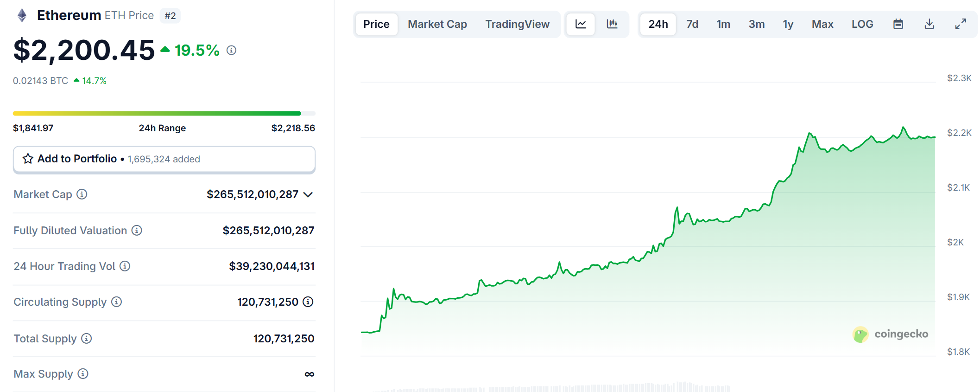This screenshot has width=980, height=392.
Task: Click info icon right of 120,731,250 circulating value
Action: 308,302
